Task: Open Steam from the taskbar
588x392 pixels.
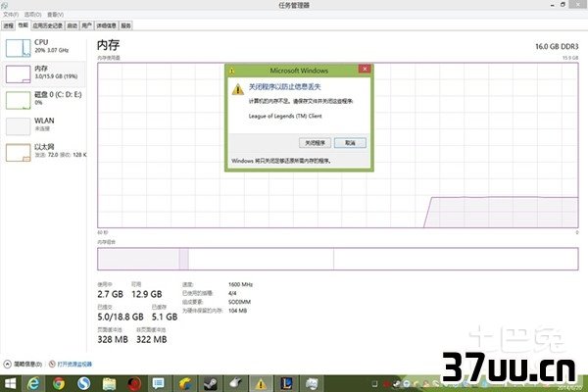Action: coord(211,384)
